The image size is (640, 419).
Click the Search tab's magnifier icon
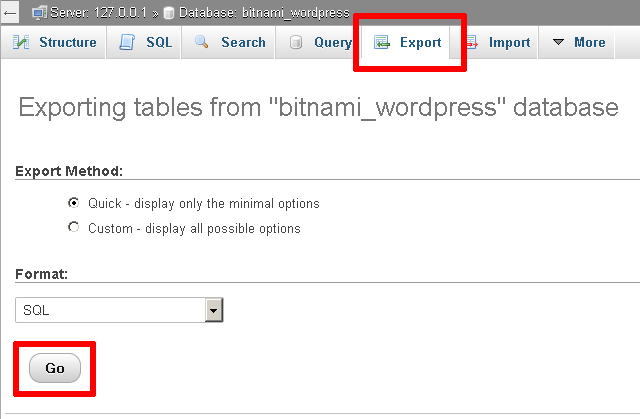202,43
